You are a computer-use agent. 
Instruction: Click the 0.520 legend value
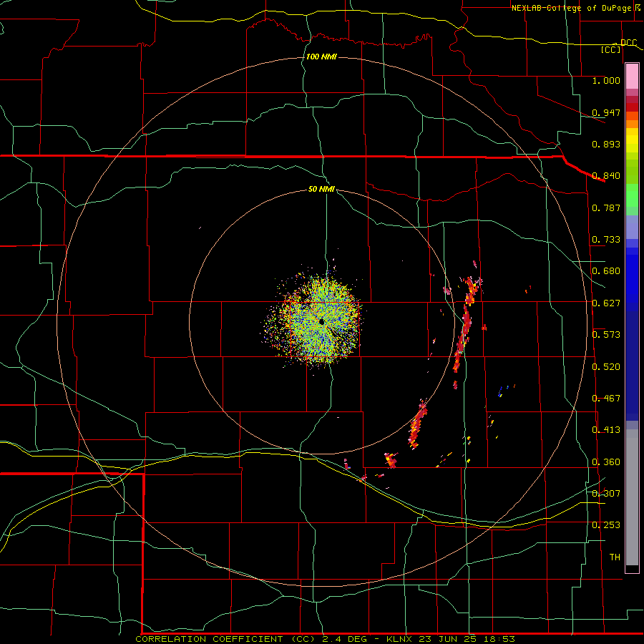coord(606,366)
